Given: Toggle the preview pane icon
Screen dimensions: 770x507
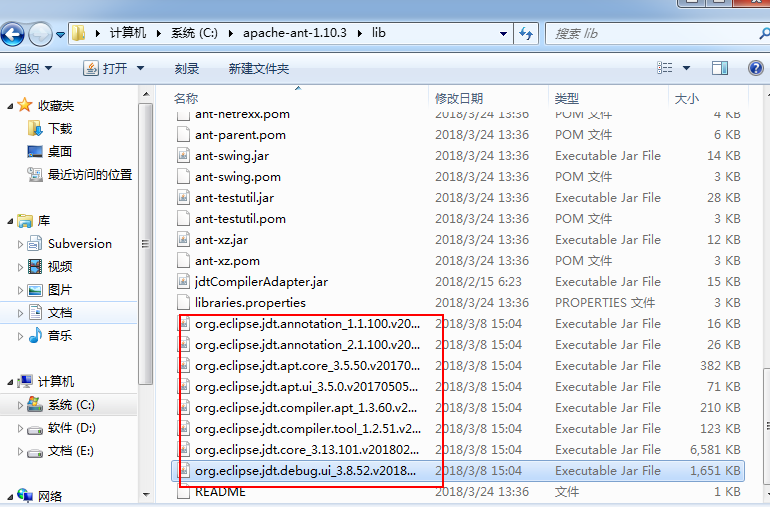Looking at the screenshot, I should [x=720, y=68].
